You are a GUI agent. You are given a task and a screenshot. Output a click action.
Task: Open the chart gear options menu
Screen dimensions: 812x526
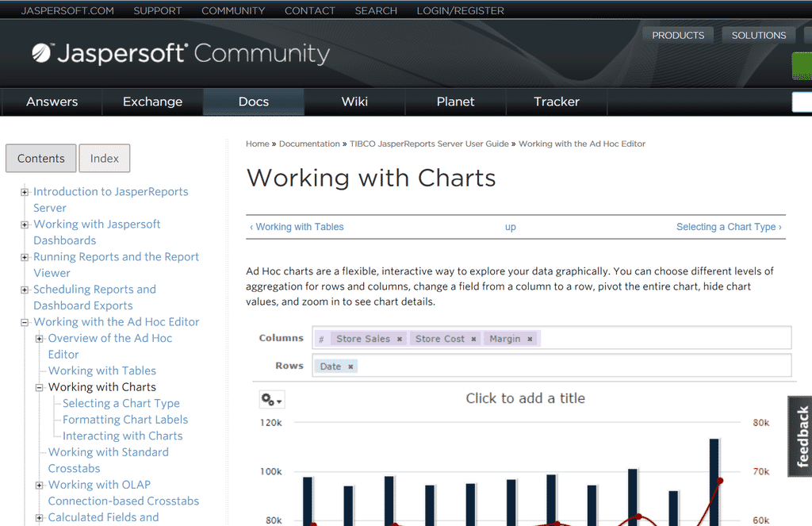coord(271,400)
